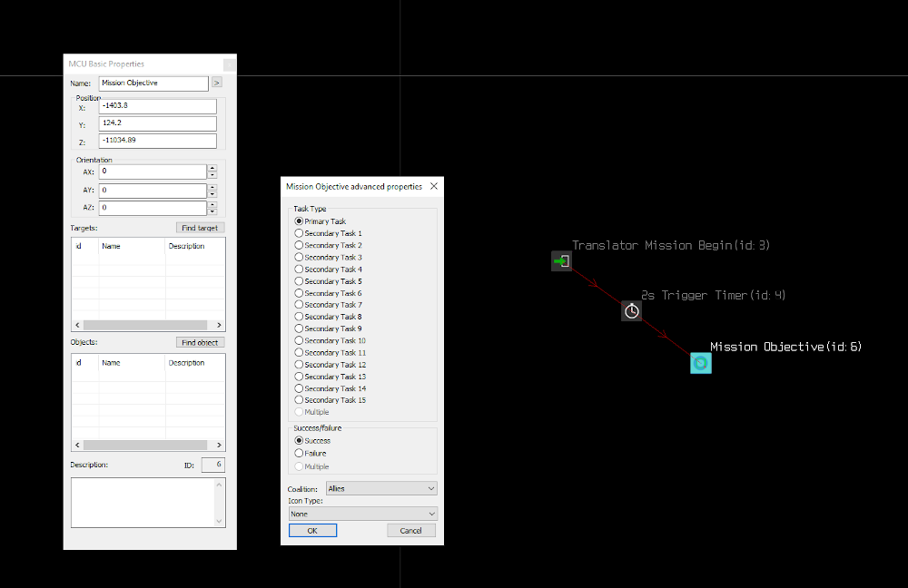The height and width of the screenshot is (588, 908).
Task: Click the X position input field
Action: coord(157,106)
